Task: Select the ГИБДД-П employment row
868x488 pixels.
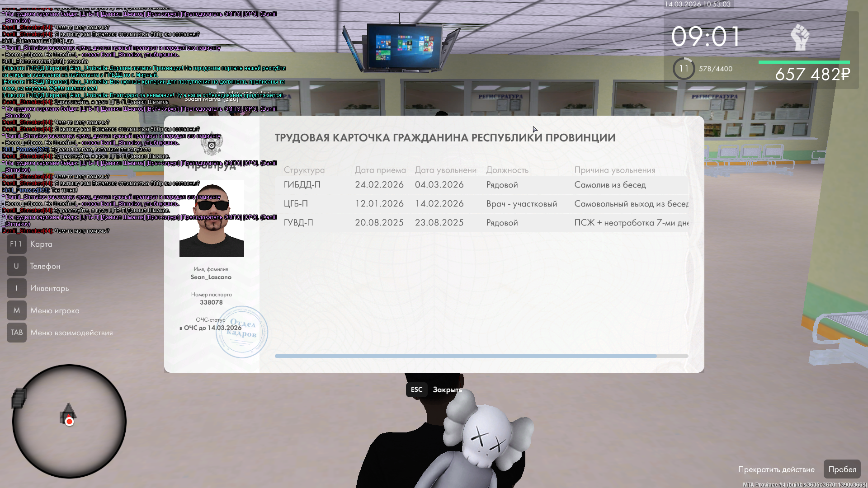Action: tap(481, 185)
